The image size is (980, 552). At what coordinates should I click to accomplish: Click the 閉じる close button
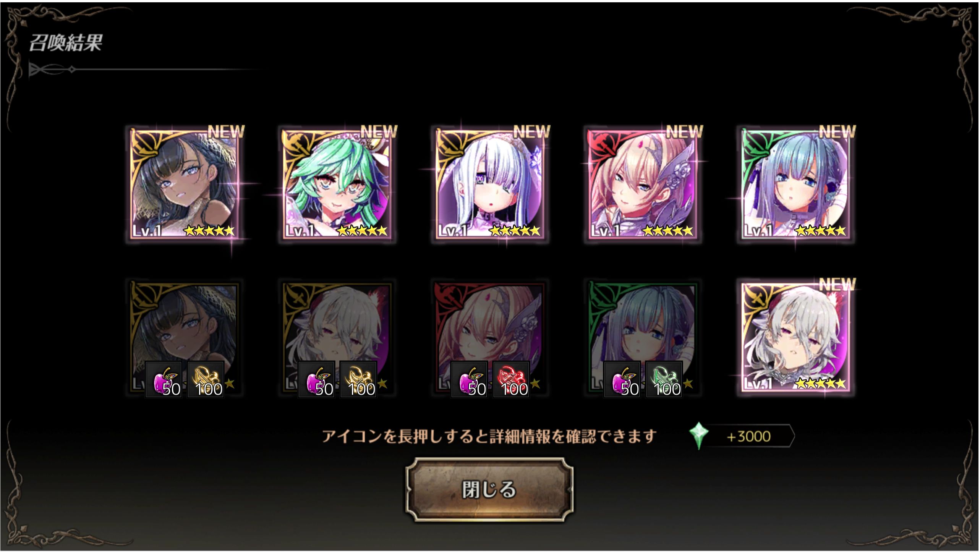(x=489, y=490)
